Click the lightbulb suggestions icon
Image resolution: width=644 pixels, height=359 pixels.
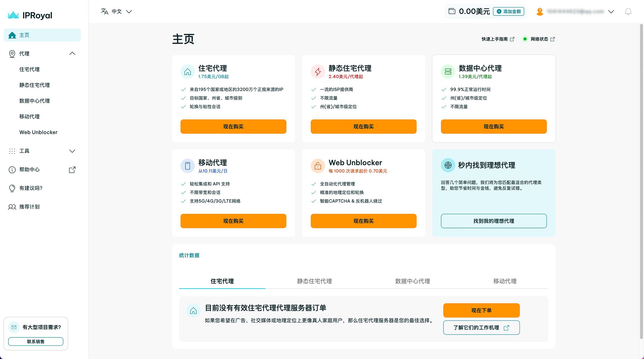point(12,188)
